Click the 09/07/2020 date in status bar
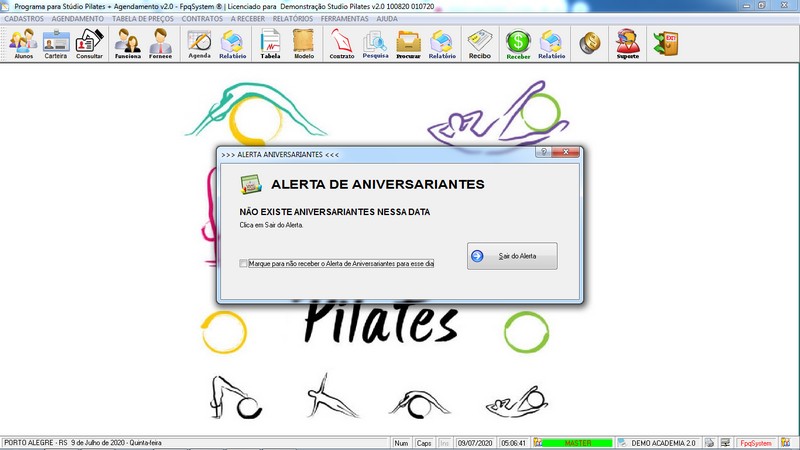The height and width of the screenshot is (450, 800). click(475, 443)
